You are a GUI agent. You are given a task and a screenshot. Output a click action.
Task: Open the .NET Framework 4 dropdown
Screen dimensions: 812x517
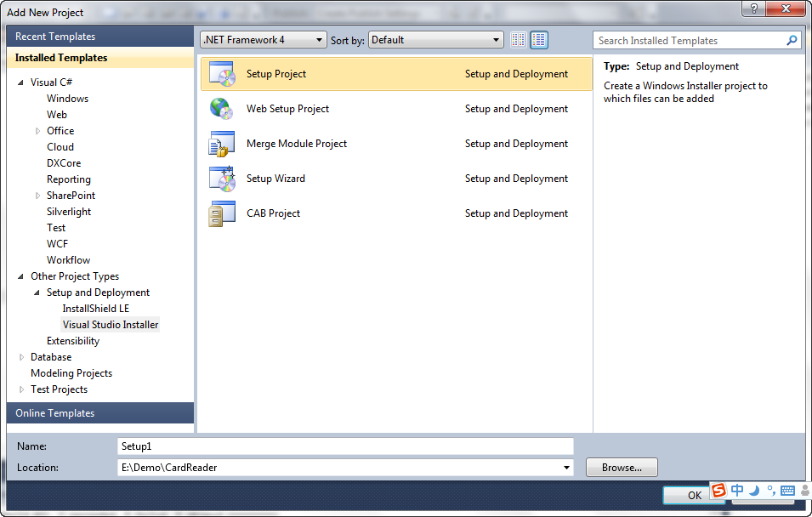264,40
